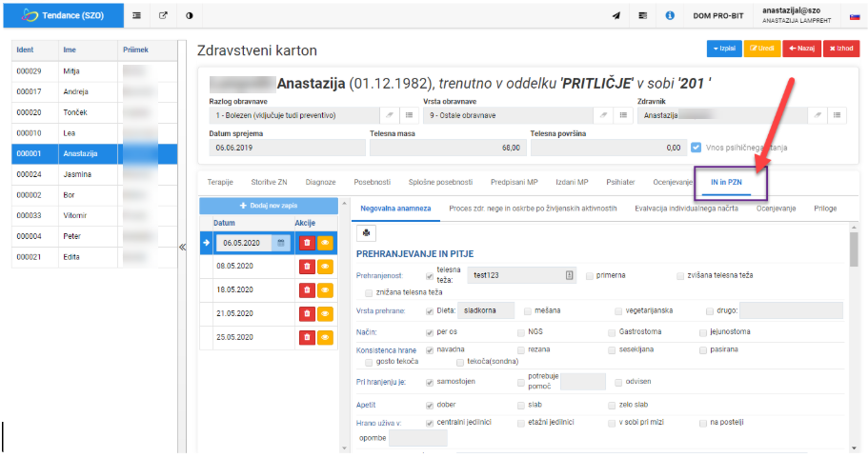Switch to the Diagnoze tab
This screenshot has width=868, height=458.
(320, 182)
